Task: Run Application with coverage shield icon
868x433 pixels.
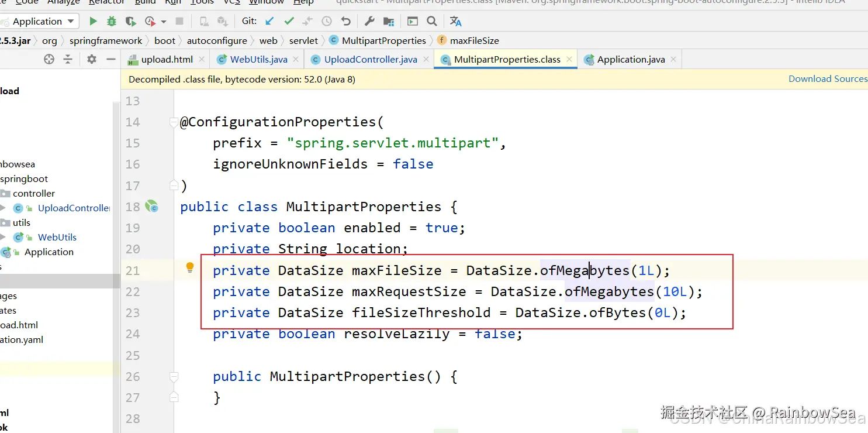Action: pyautogui.click(x=131, y=22)
